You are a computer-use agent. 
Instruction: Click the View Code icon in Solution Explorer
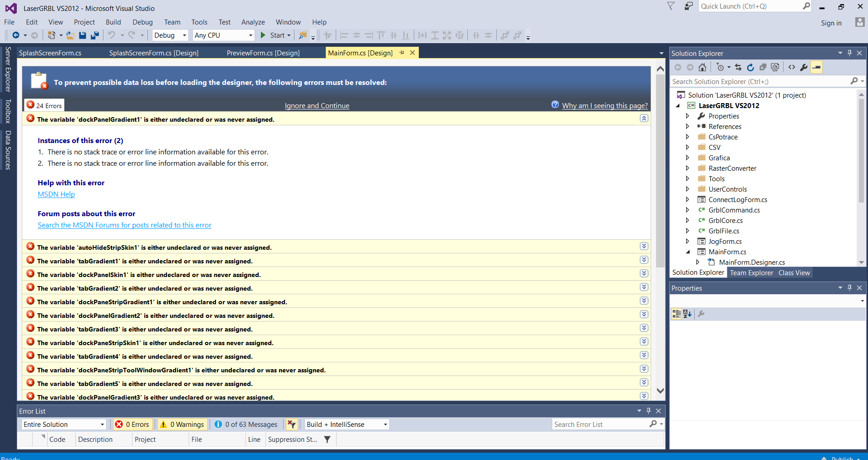point(792,67)
